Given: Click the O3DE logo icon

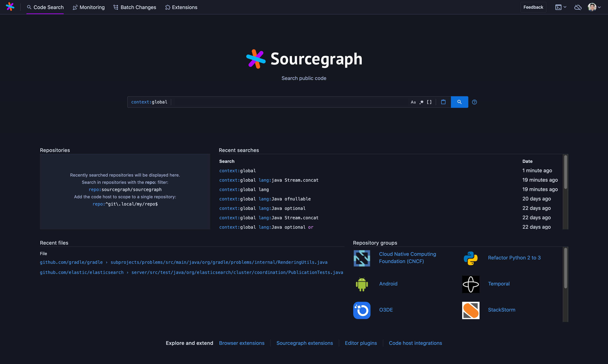Looking at the screenshot, I should point(362,310).
